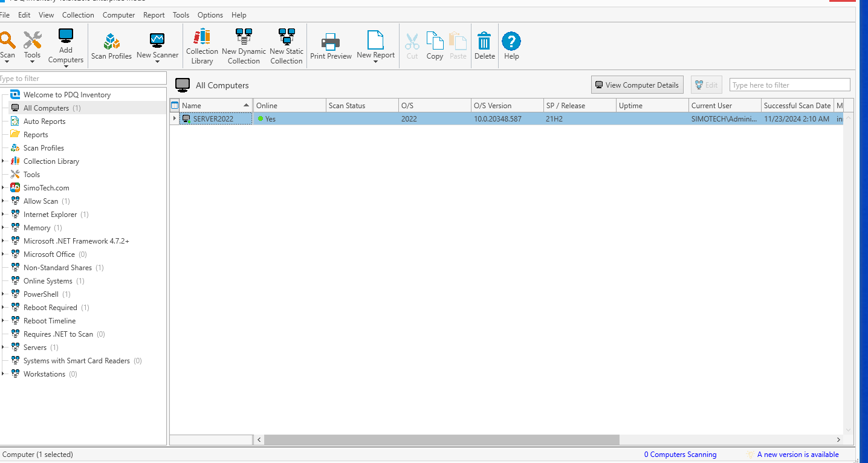Viewport: 868px width, 463px height.
Task: Click the 10.0.20348.587 version cell
Action: (507, 119)
